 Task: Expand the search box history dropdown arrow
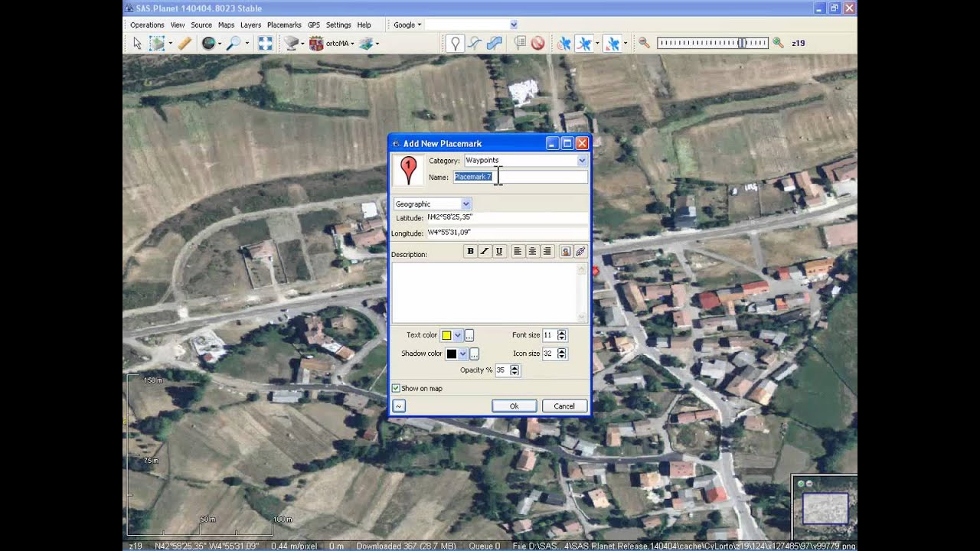(513, 25)
